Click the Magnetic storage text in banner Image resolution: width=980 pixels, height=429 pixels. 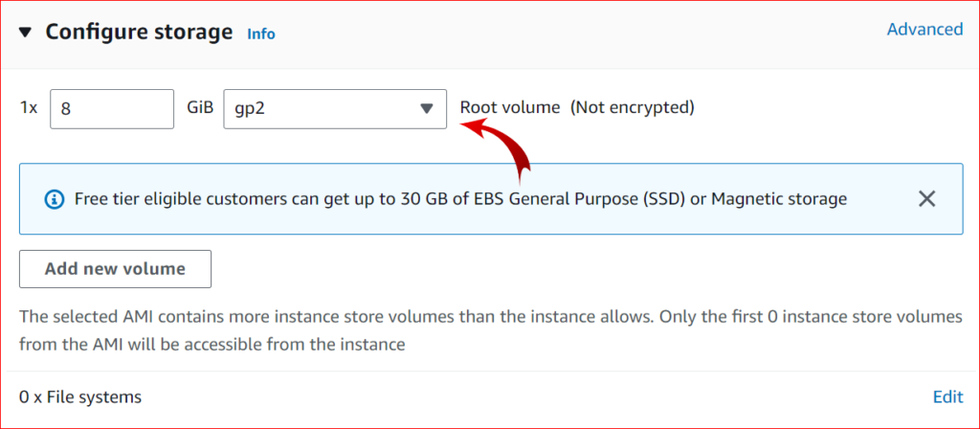pyautogui.click(x=779, y=199)
